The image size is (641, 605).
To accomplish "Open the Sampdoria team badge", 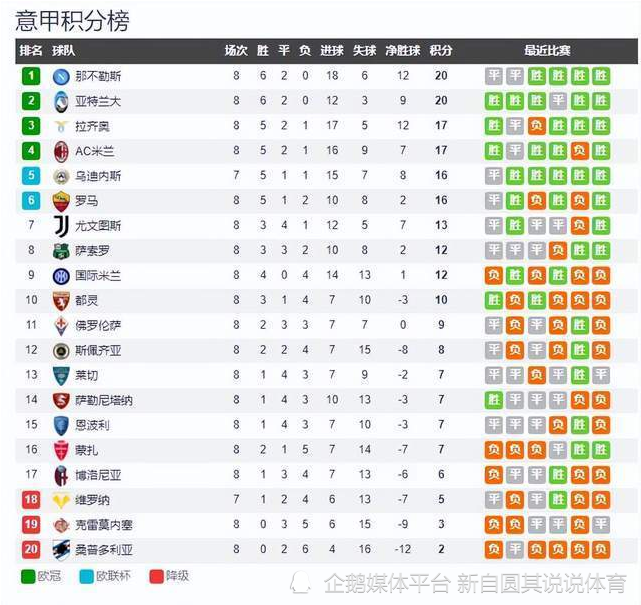I will click(x=61, y=550).
